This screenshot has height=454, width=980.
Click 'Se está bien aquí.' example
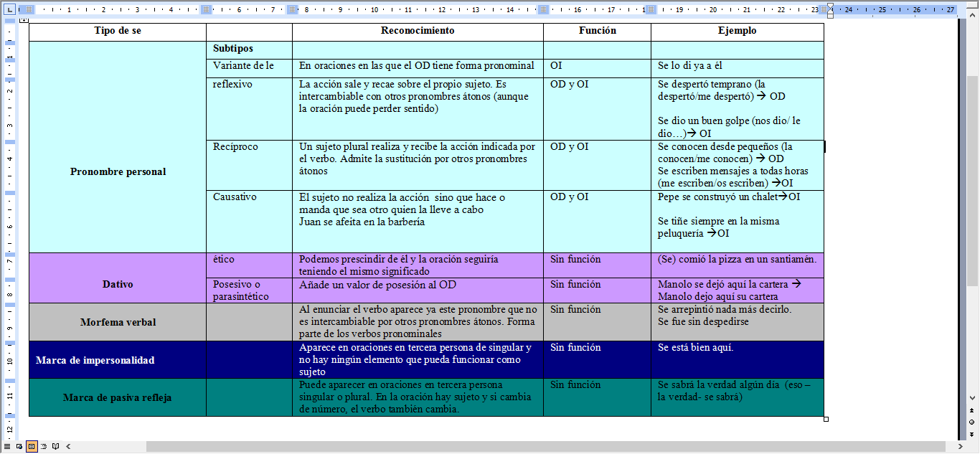[696, 347]
